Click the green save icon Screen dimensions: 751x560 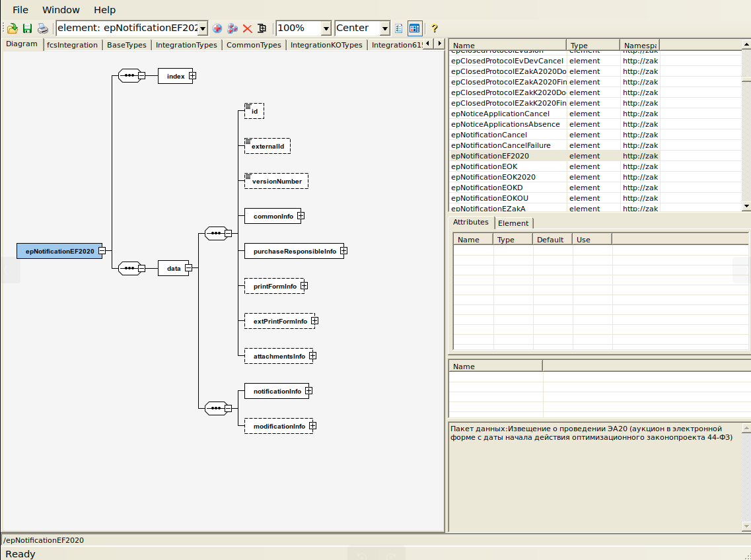[x=27, y=28]
